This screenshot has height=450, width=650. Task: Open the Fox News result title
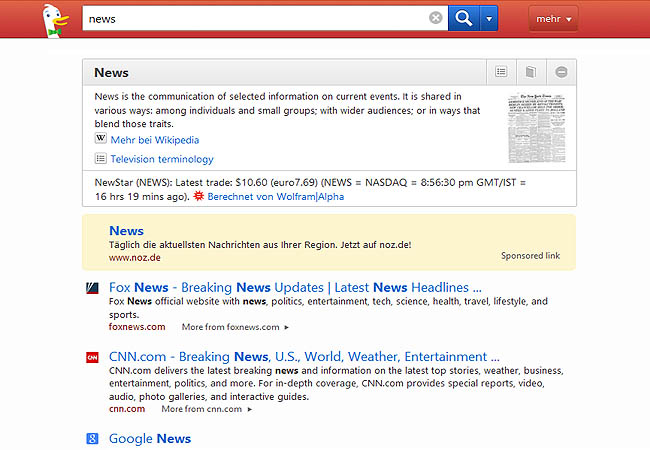[x=295, y=288]
